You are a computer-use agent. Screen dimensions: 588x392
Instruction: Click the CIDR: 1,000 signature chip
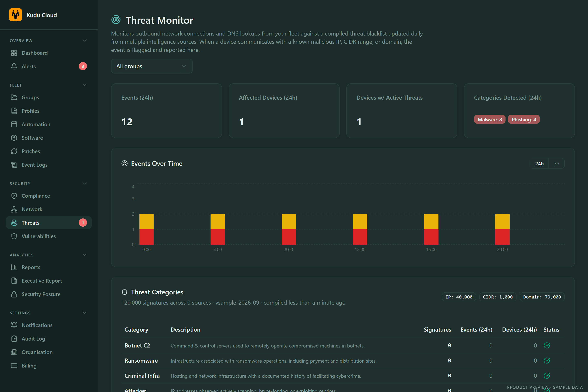tap(498, 297)
